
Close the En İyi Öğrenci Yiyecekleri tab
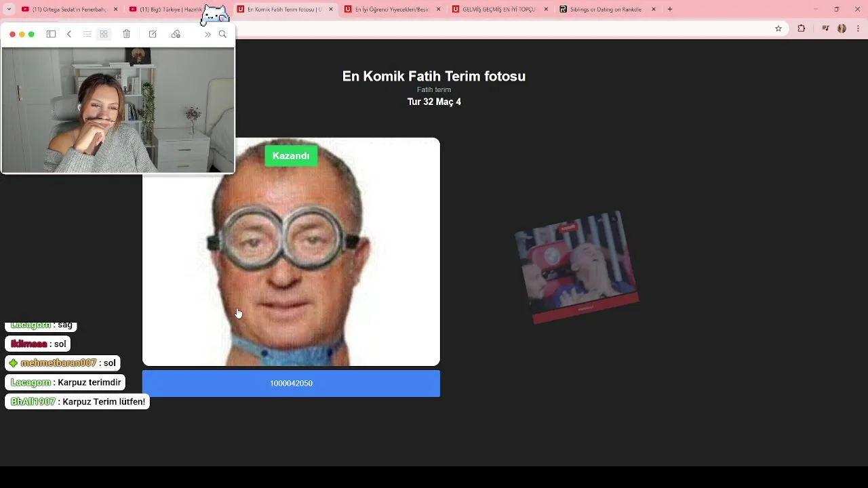pos(438,9)
